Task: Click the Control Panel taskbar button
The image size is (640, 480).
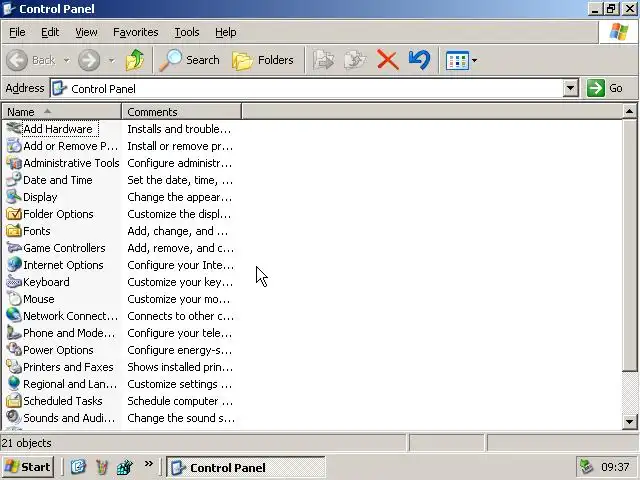Action: tap(245, 467)
